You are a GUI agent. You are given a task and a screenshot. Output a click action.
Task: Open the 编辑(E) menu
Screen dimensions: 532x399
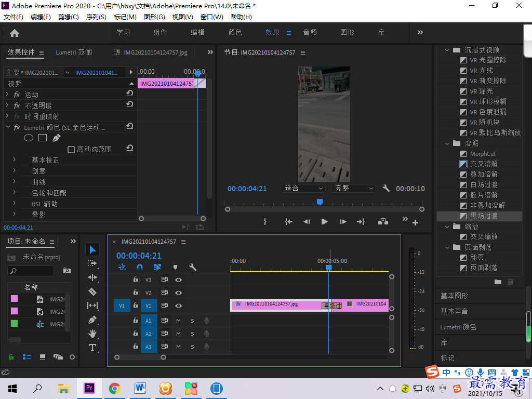coord(41,17)
